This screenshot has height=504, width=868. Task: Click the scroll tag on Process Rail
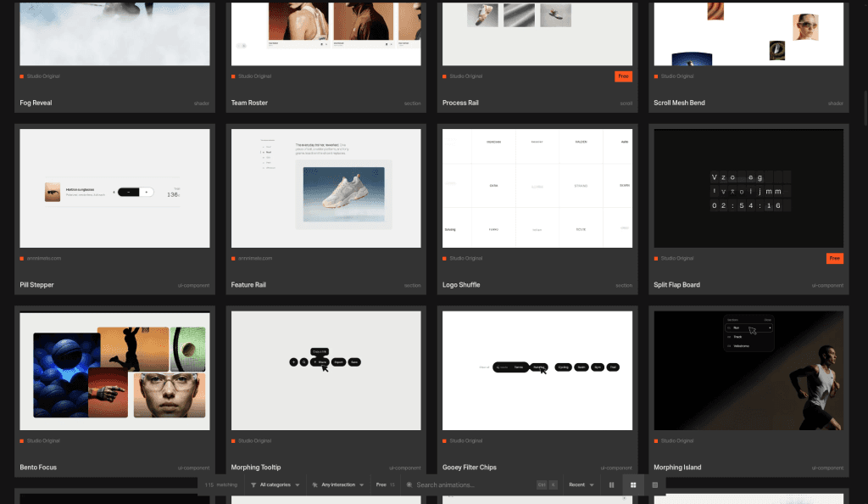pyautogui.click(x=626, y=104)
